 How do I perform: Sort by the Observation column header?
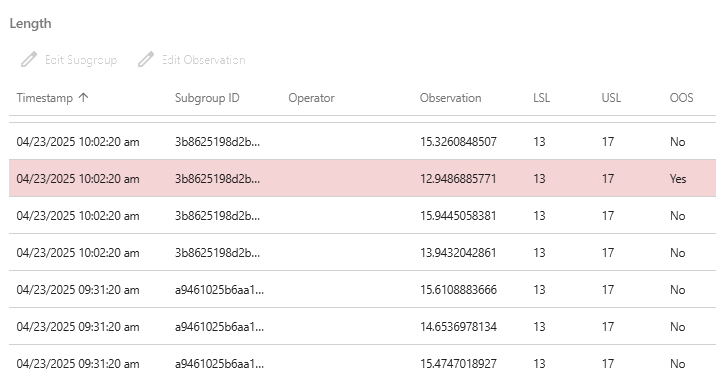click(450, 98)
